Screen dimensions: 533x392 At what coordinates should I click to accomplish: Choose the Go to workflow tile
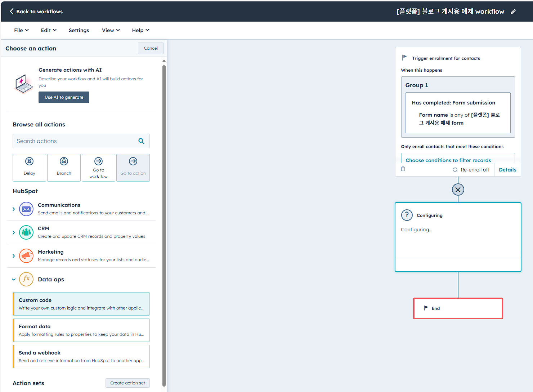point(98,168)
